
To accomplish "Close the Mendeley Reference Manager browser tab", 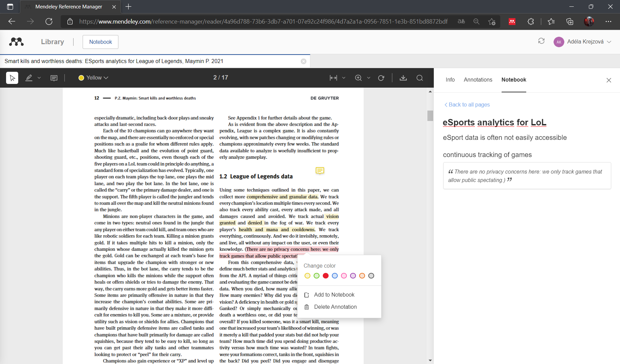I will tap(114, 7).
